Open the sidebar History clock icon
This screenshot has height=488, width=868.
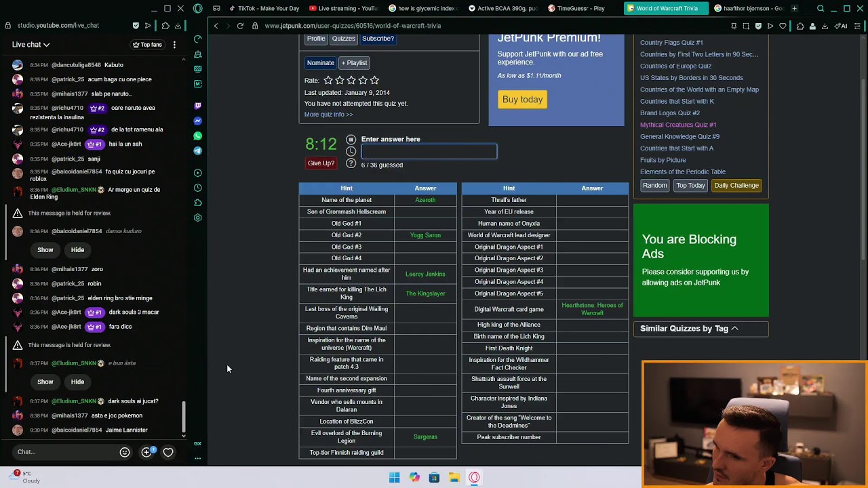(197, 188)
